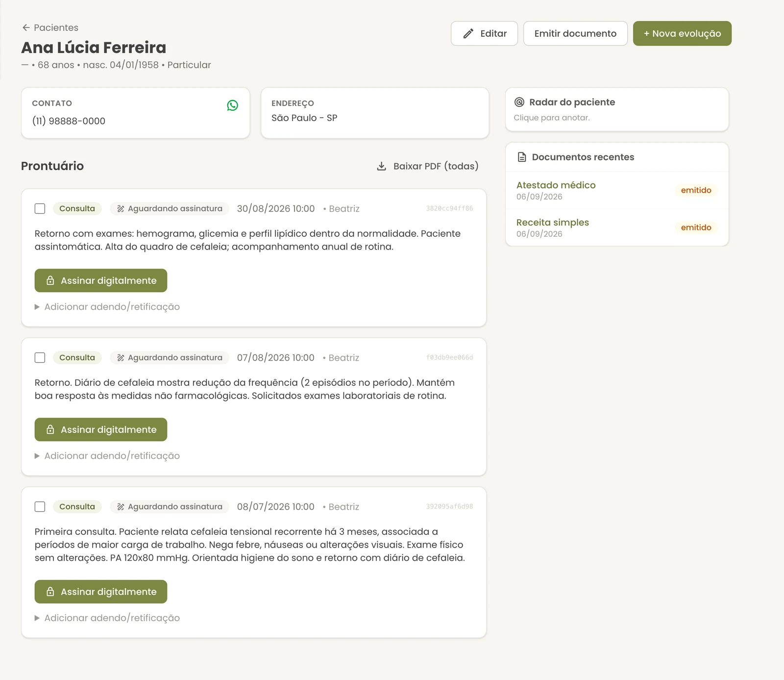Image resolution: width=784 pixels, height=680 pixels.
Task: Click the patient name Ana Lúcia Ferreira
Action: [x=94, y=48]
